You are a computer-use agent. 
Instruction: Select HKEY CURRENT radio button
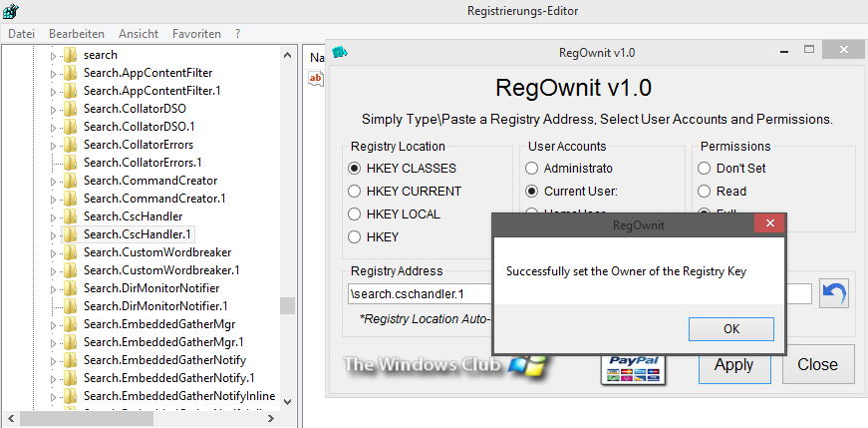click(354, 192)
